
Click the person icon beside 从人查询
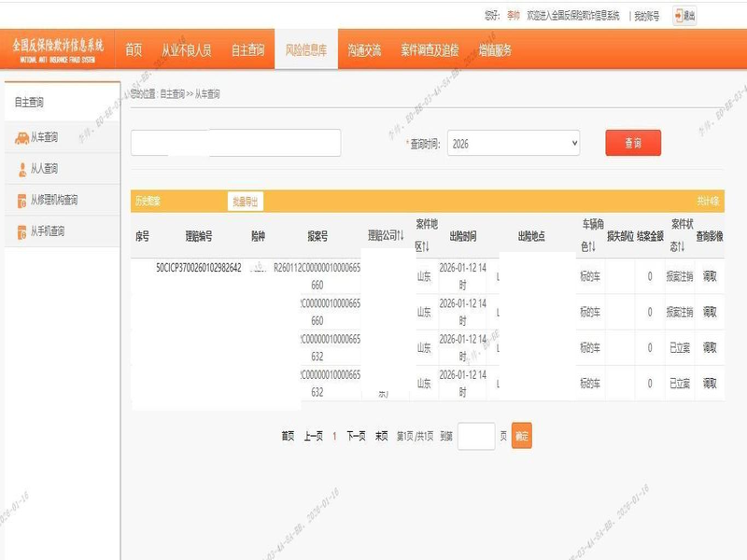22,169
